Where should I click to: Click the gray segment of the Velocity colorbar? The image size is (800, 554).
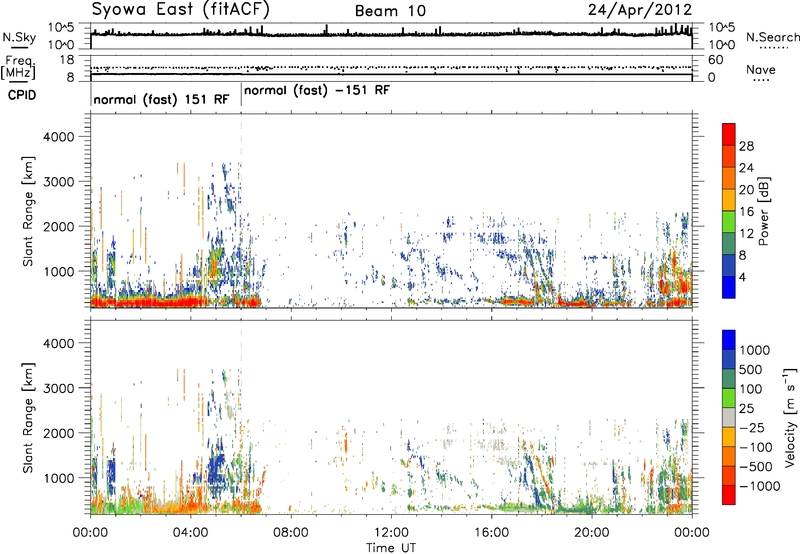[x=729, y=418]
